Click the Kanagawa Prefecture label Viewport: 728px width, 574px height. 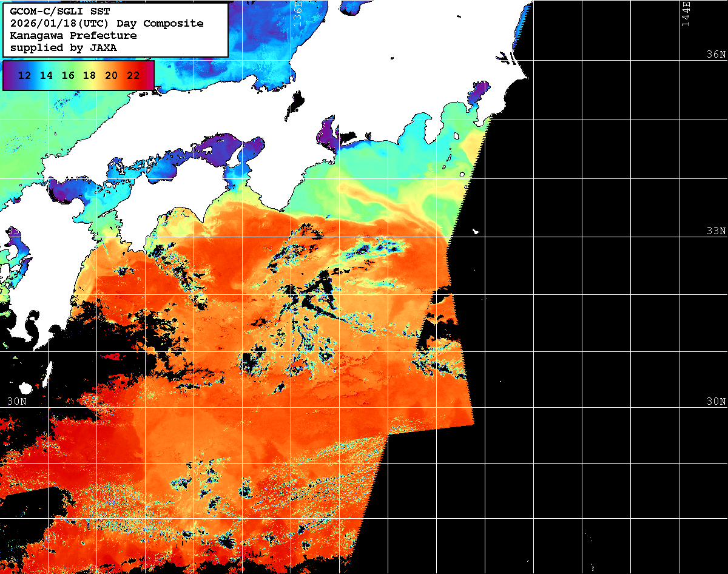coord(73,35)
